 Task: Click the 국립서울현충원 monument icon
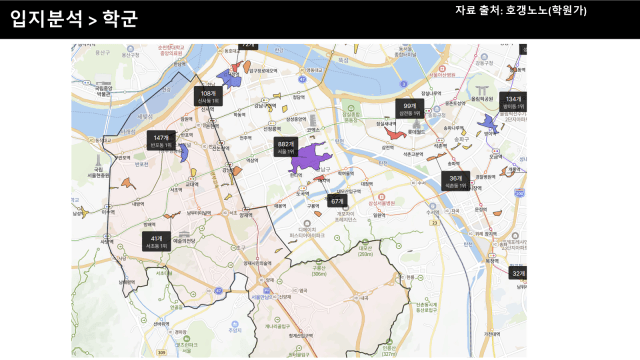tap(98, 160)
